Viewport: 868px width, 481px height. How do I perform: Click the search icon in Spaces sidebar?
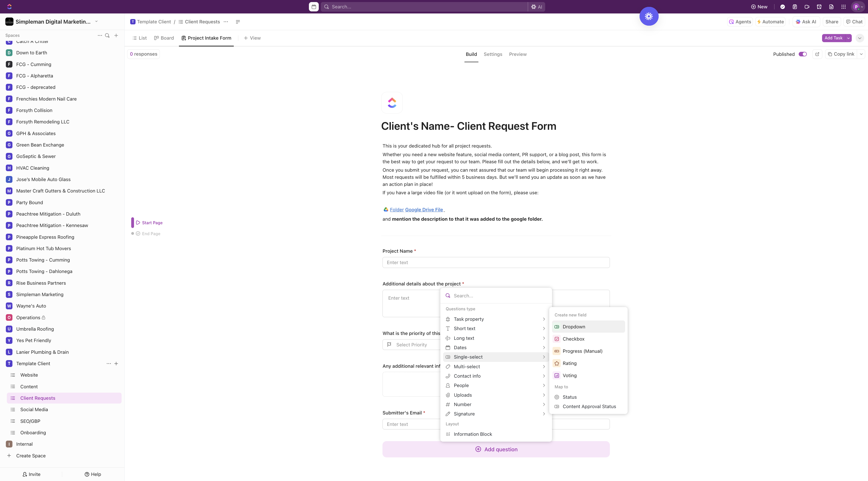pyautogui.click(x=107, y=35)
